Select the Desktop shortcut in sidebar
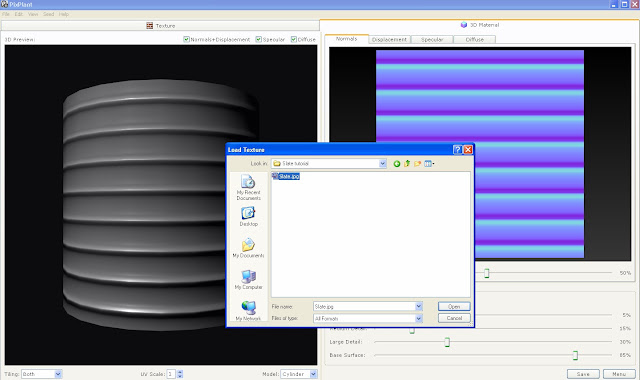640x380 pixels. pos(248,217)
